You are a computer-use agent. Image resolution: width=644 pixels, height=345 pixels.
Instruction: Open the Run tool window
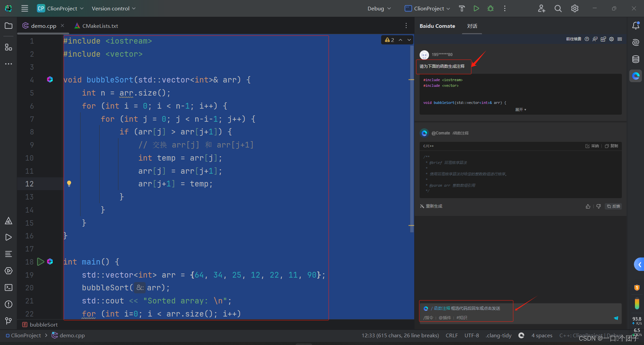8,237
